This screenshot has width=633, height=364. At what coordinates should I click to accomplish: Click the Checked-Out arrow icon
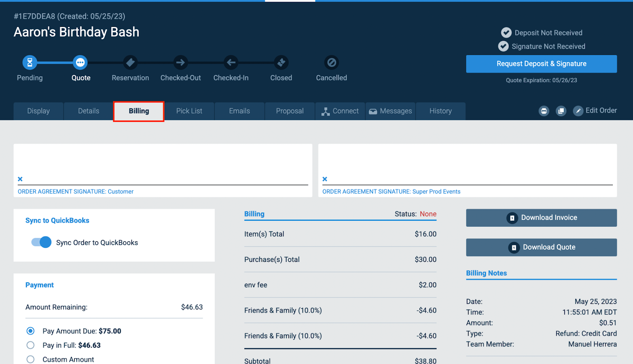point(180,62)
